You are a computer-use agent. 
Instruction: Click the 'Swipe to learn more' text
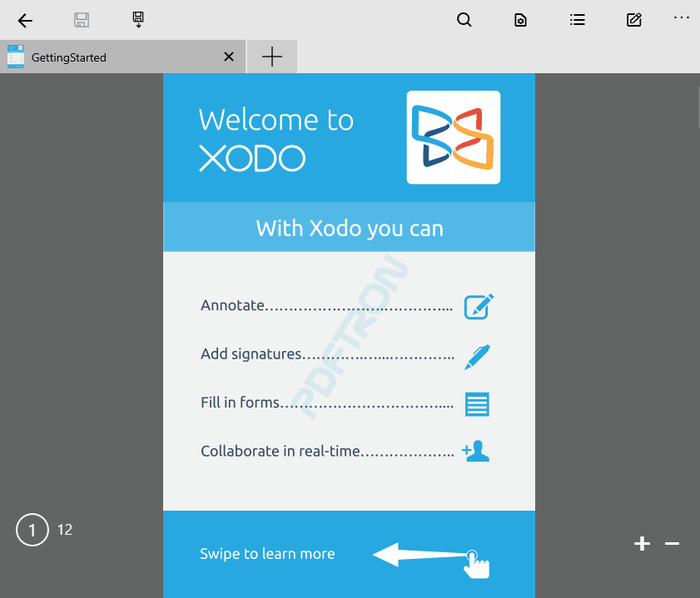[267, 554]
